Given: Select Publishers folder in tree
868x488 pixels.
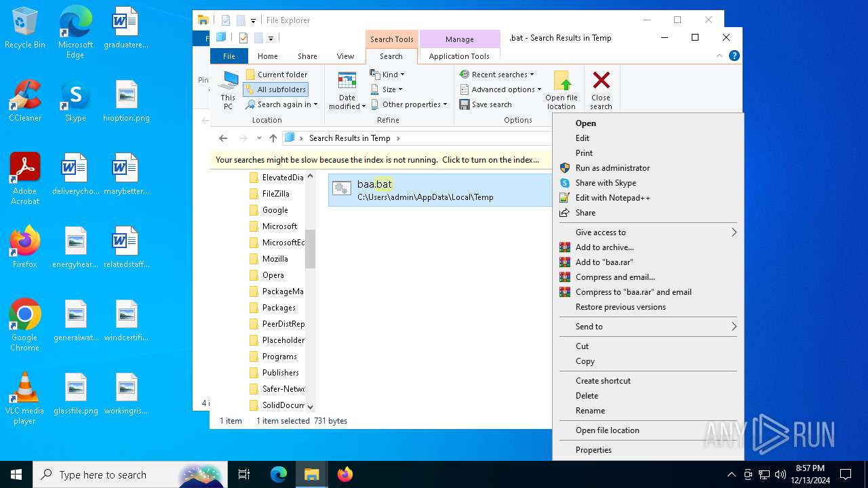Looking at the screenshot, I should point(280,373).
